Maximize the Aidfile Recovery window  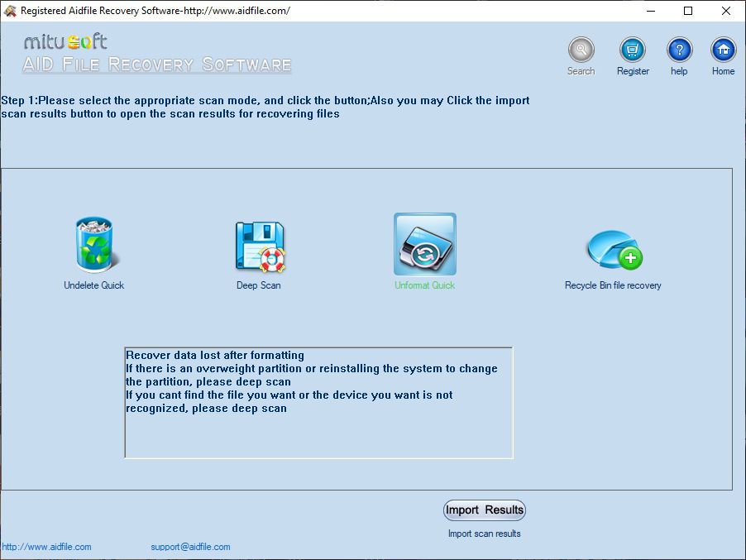[688, 11]
